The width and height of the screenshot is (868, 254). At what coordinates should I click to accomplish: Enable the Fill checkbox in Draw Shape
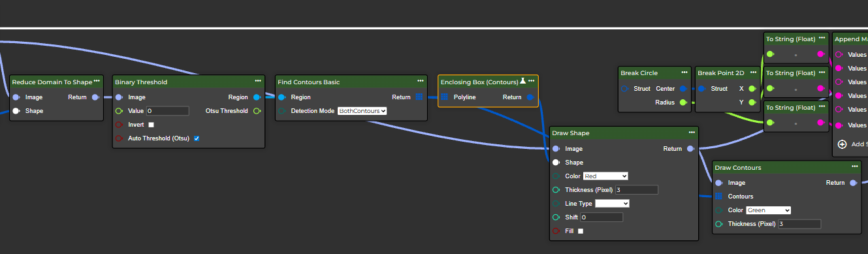tap(581, 231)
